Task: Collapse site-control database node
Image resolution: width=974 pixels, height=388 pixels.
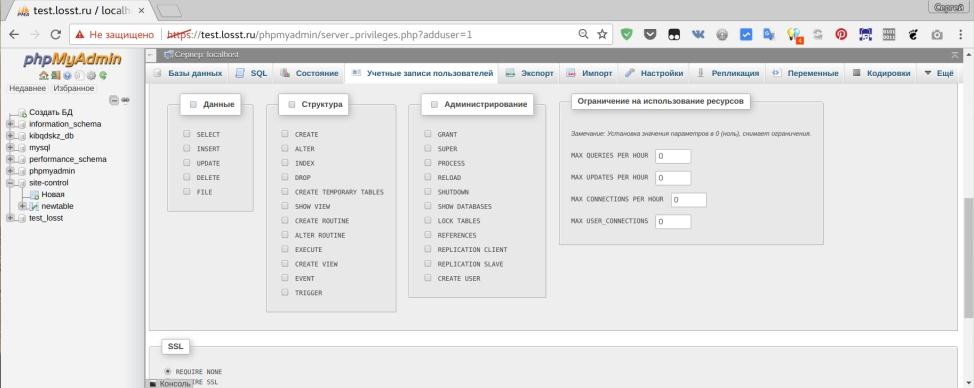Action: [10, 183]
